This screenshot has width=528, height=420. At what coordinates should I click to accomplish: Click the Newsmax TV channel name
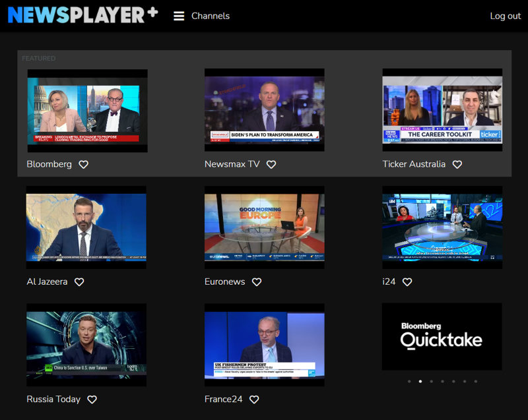pyautogui.click(x=232, y=164)
